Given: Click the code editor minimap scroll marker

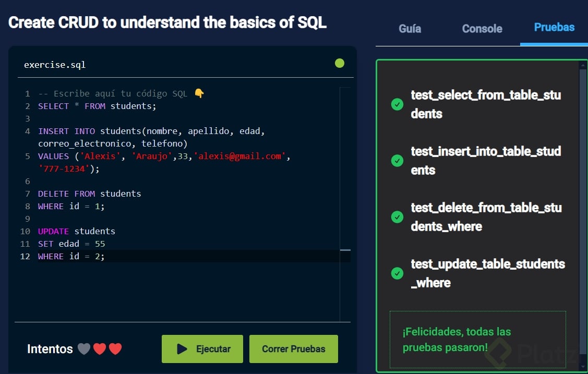Looking at the screenshot, I should click(x=345, y=250).
